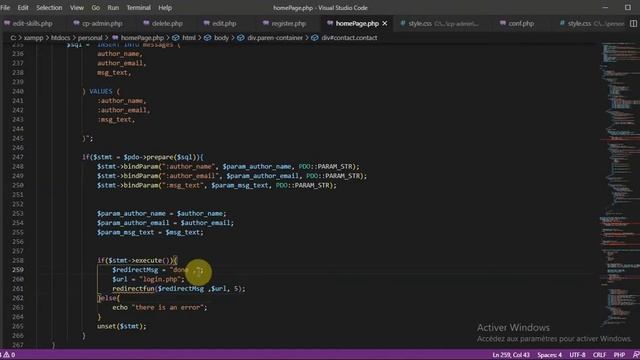Split the editor to the right
Screen dimensions: 640x360
(x=633, y=24)
